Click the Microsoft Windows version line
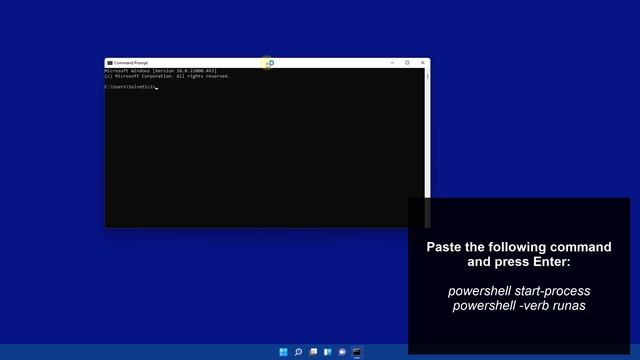This screenshot has width=640, height=360. pyautogui.click(x=160, y=71)
